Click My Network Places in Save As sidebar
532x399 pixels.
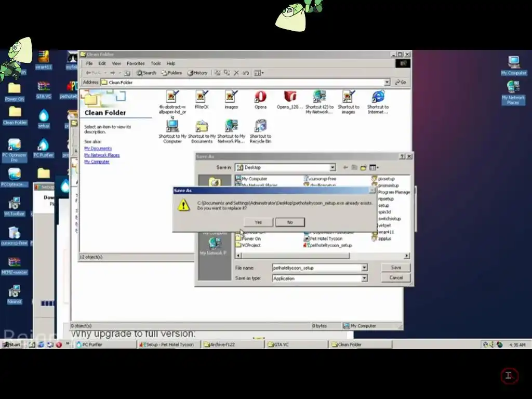[214, 246]
